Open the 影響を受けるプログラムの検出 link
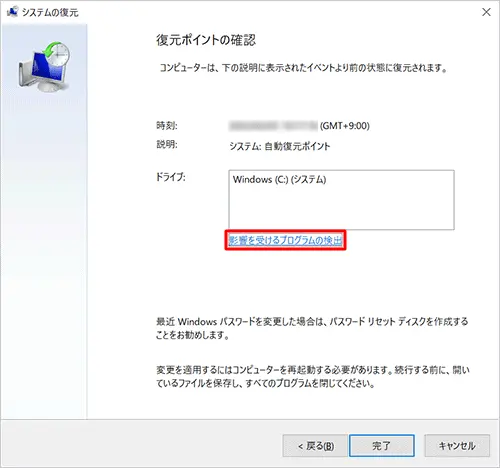The width and height of the screenshot is (500, 468). 285,240
